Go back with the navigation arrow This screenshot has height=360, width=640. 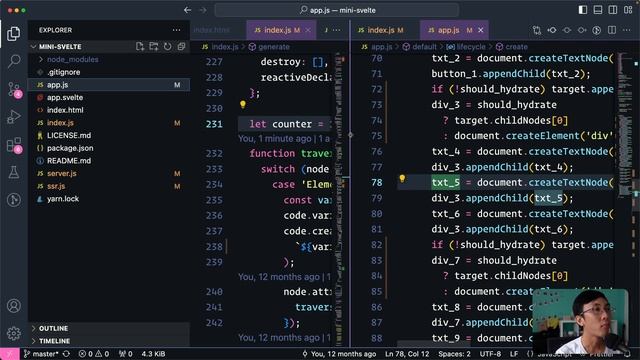(187, 10)
